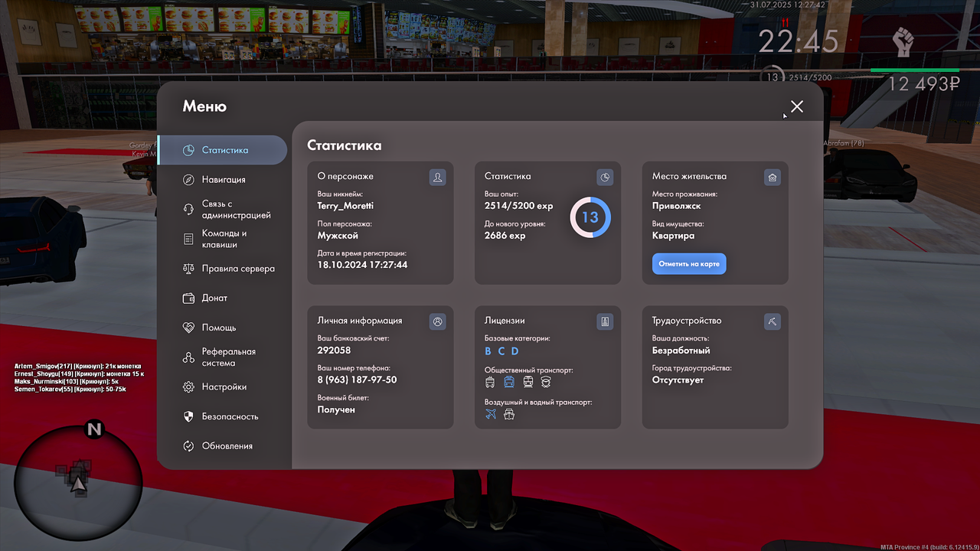Click the house icon in Место жительства card
Screen dimensions: 980x551
pyautogui.click(x=773, y=178)
